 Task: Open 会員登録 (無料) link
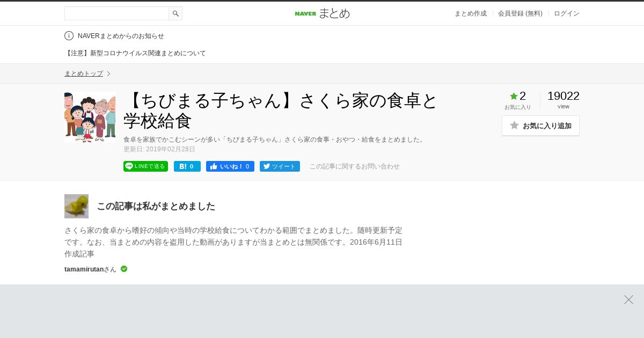coord(520,13)
